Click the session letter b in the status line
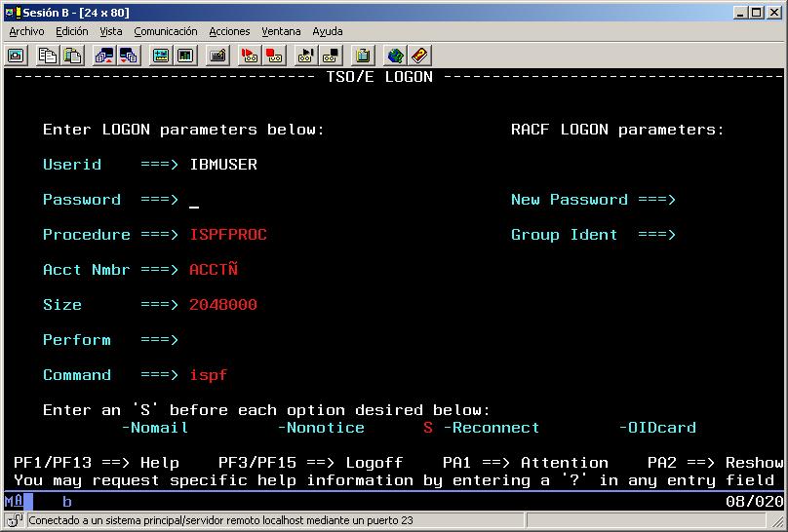Screen dimensions: 788x532 click(67, 502)
